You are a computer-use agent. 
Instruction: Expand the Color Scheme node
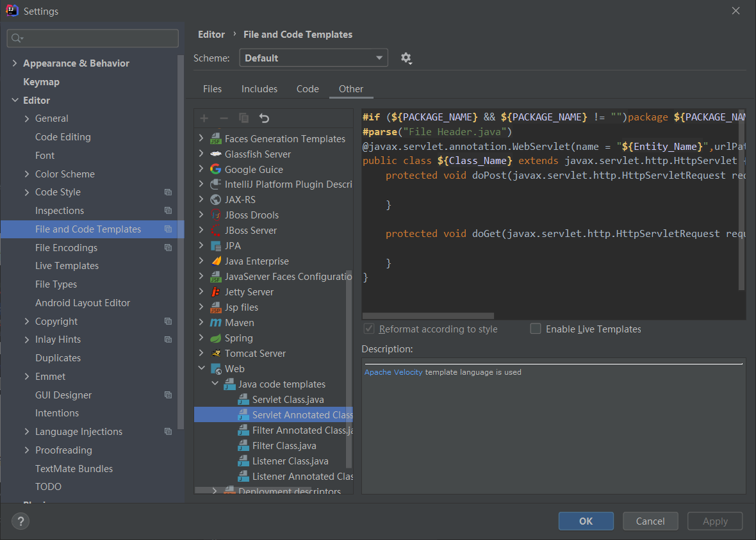(27, 174)
